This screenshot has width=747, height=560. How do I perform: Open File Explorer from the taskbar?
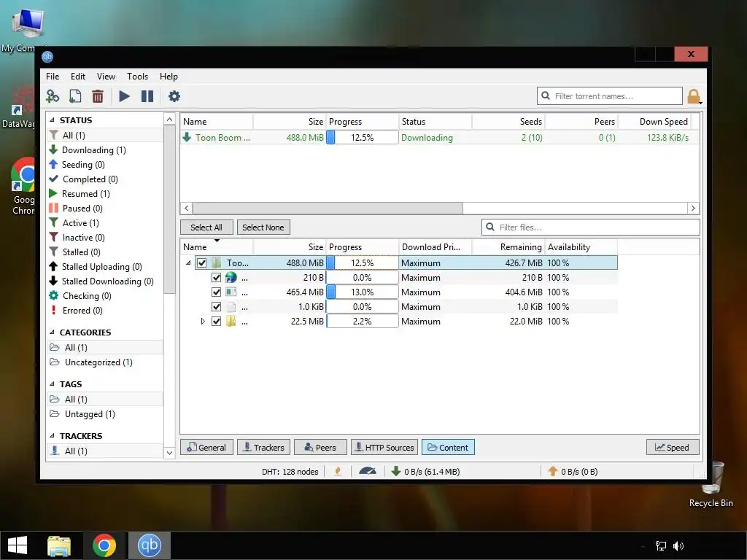(x=59, y=545)
